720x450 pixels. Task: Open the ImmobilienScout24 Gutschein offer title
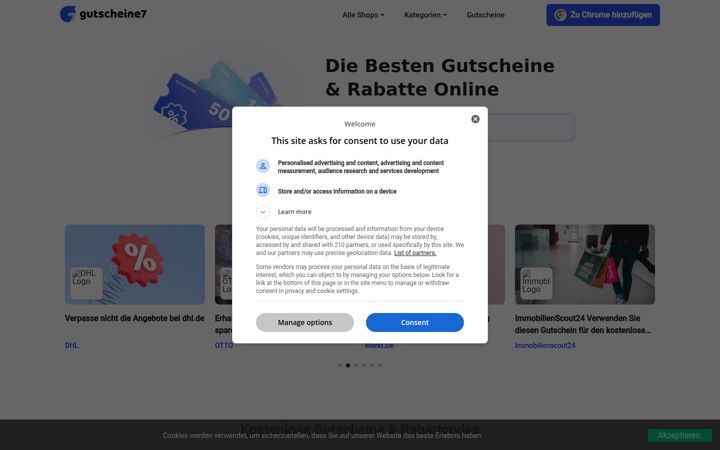(583, 324)
